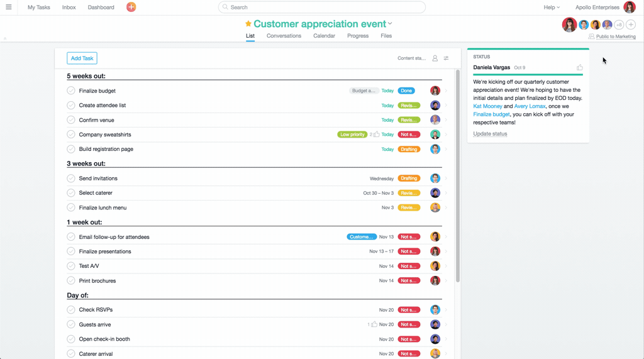Filter tasks by assignee person icon
Image resolution: width=644 pixels, height=359 pixels.
coord(435,58)
